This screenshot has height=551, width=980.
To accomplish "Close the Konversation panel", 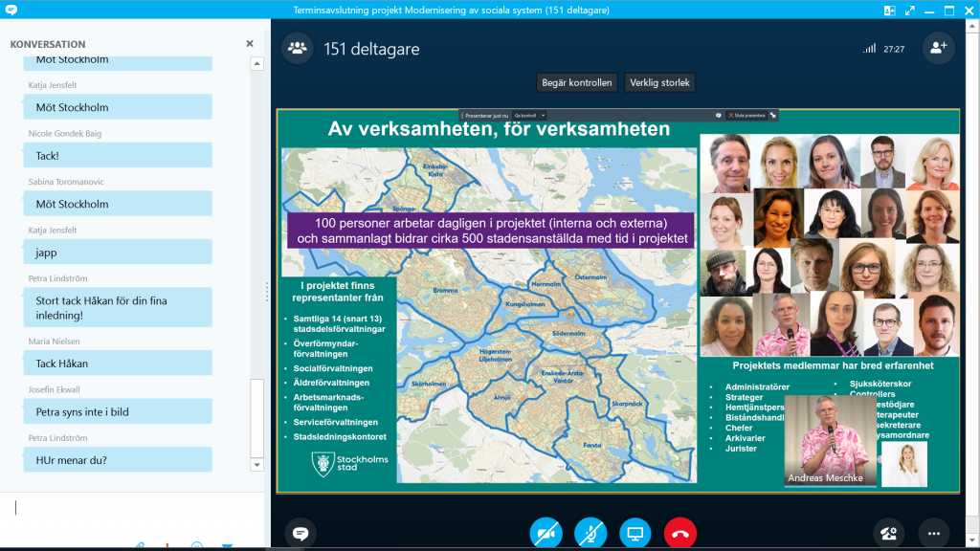I will pos(250,44).
